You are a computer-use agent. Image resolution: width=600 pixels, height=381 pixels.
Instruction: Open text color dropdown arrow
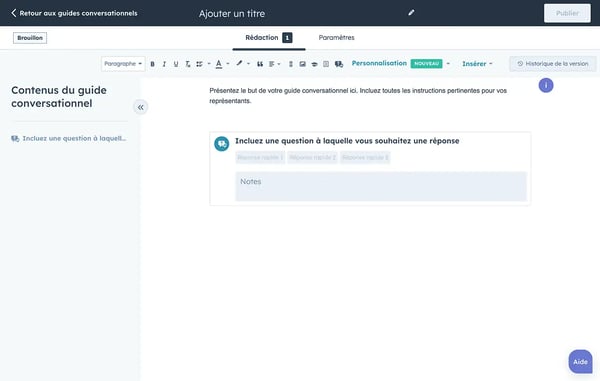point(228,64)
